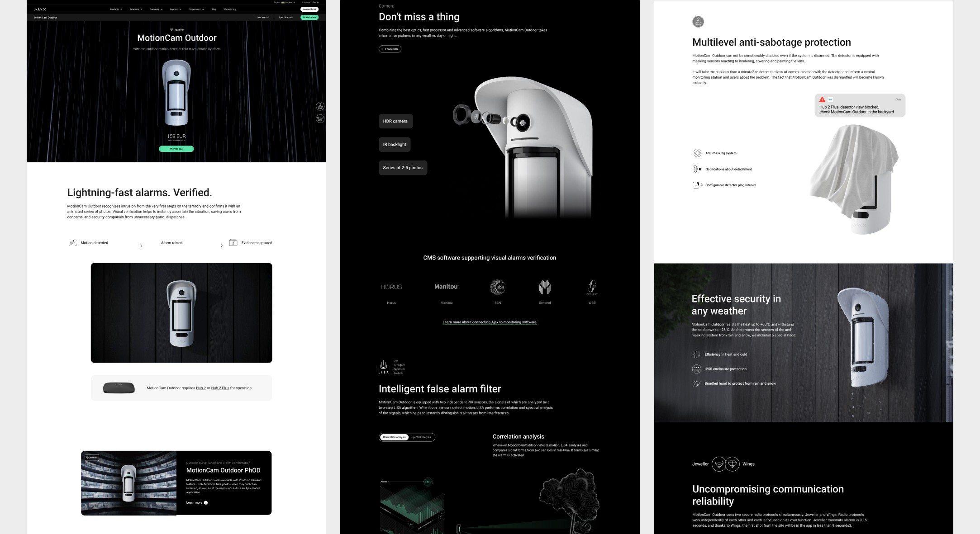Click the AJAX logo in header
This screenshot has height=534, width=980.
40,9
